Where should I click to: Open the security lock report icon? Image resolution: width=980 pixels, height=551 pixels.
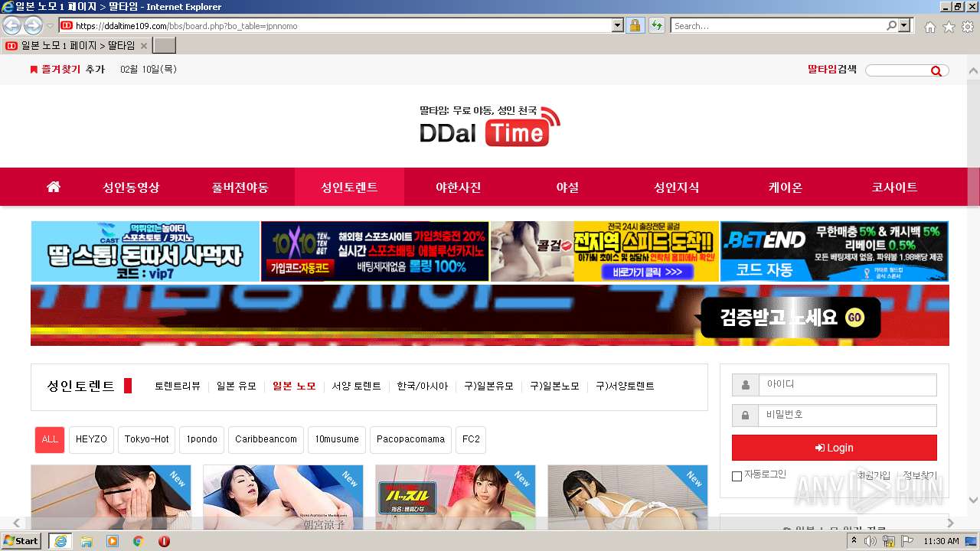635,25
